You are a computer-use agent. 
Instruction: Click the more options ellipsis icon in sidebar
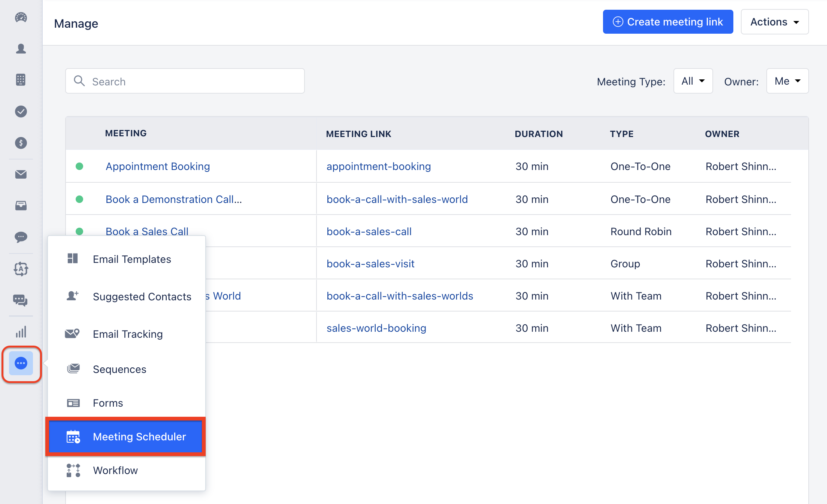(21, 363)
